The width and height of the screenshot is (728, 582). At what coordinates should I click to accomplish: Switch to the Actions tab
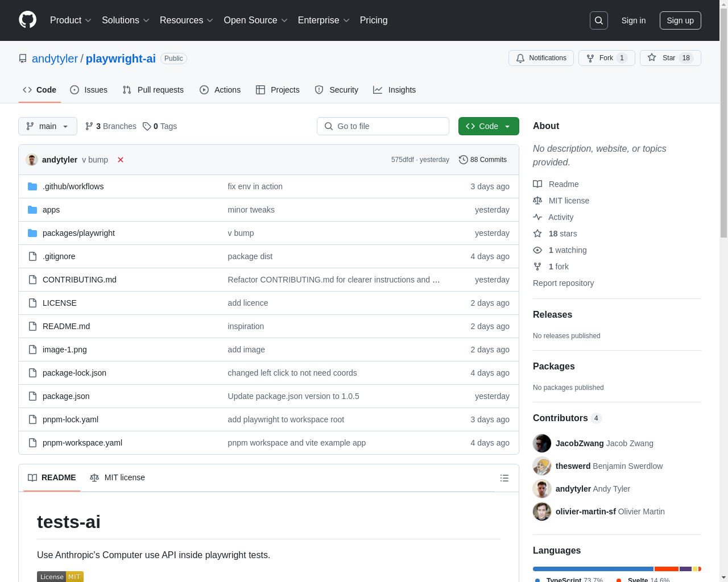(220, 90)
